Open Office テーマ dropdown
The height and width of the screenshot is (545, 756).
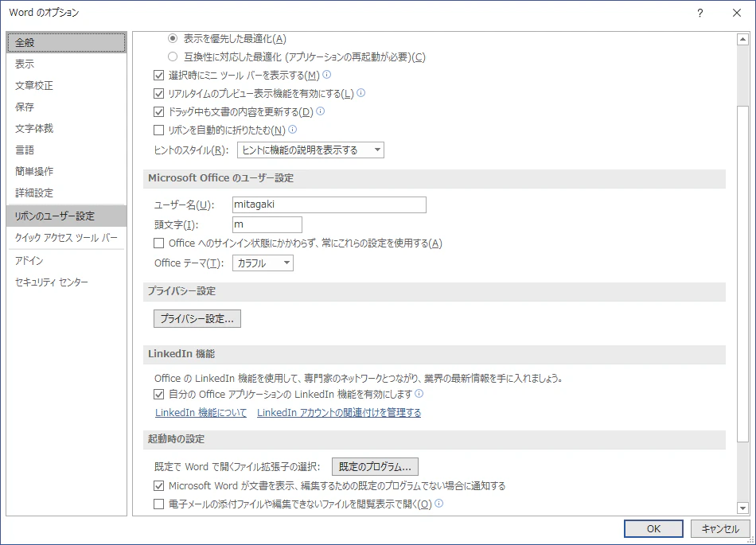pos(263,263)
